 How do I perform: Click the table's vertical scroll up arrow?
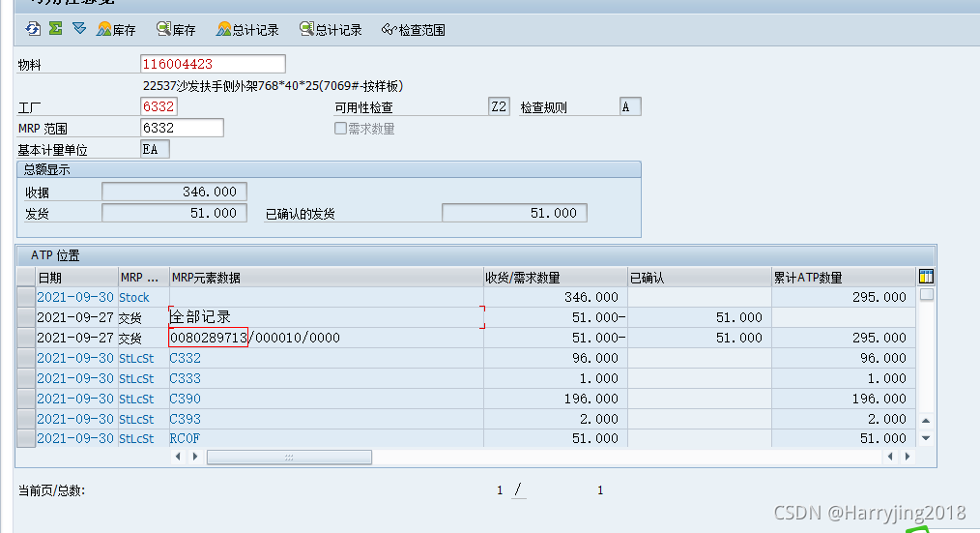[x=926, y=420]
